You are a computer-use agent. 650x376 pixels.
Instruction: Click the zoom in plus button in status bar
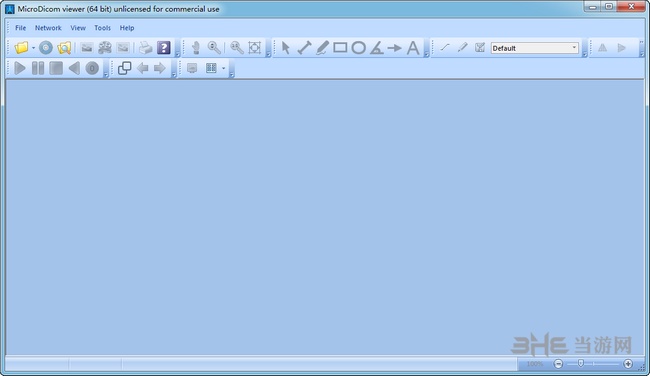(628, 364)
